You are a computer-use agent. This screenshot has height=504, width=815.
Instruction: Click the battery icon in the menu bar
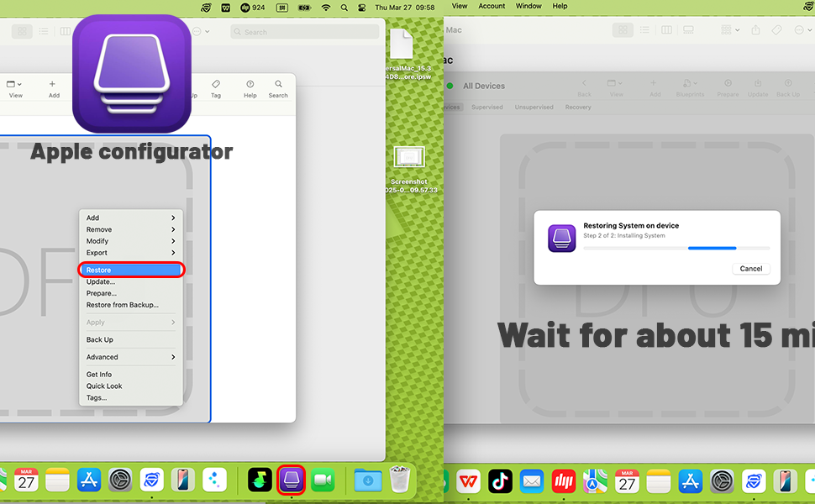(304, 8)
